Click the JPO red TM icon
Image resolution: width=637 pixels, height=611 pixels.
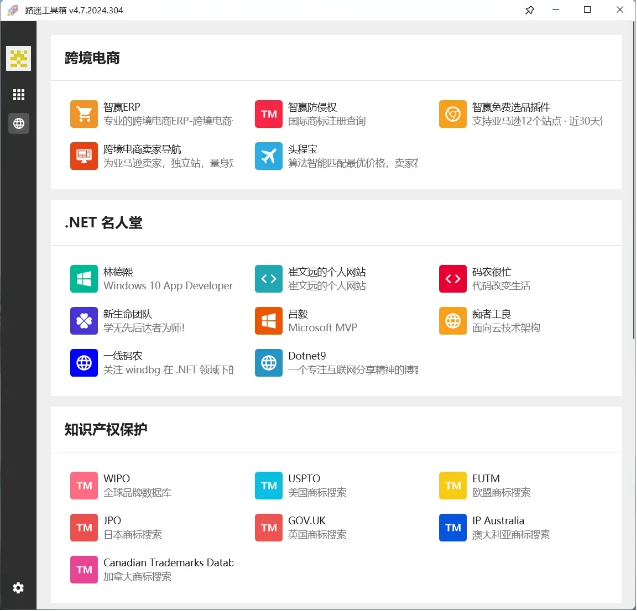click(x=84, y=528)
